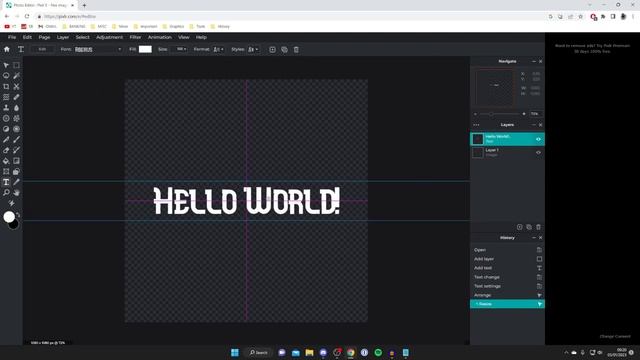This screenshot has width=640, height=360.
Task: Select the Hello World layer row
Action: (507, 139)
